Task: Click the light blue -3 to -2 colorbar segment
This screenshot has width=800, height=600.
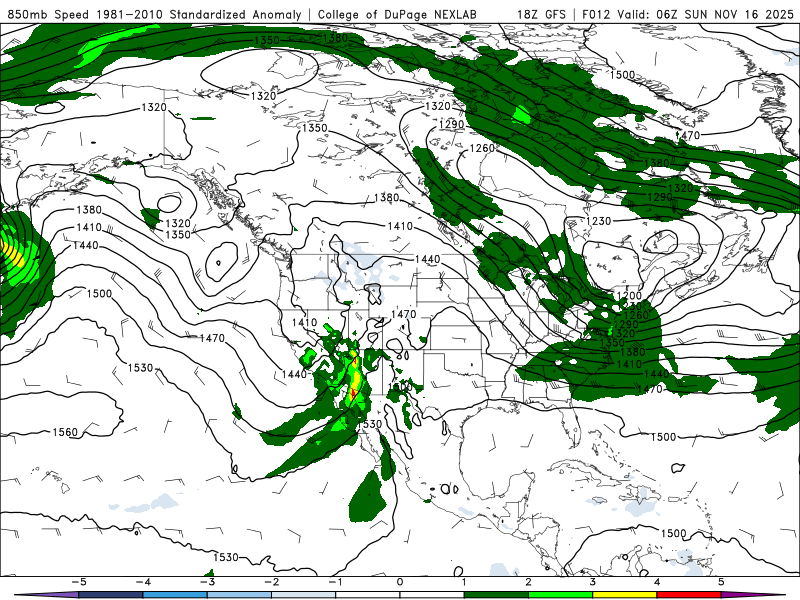Action: click(x=239, y=595)
